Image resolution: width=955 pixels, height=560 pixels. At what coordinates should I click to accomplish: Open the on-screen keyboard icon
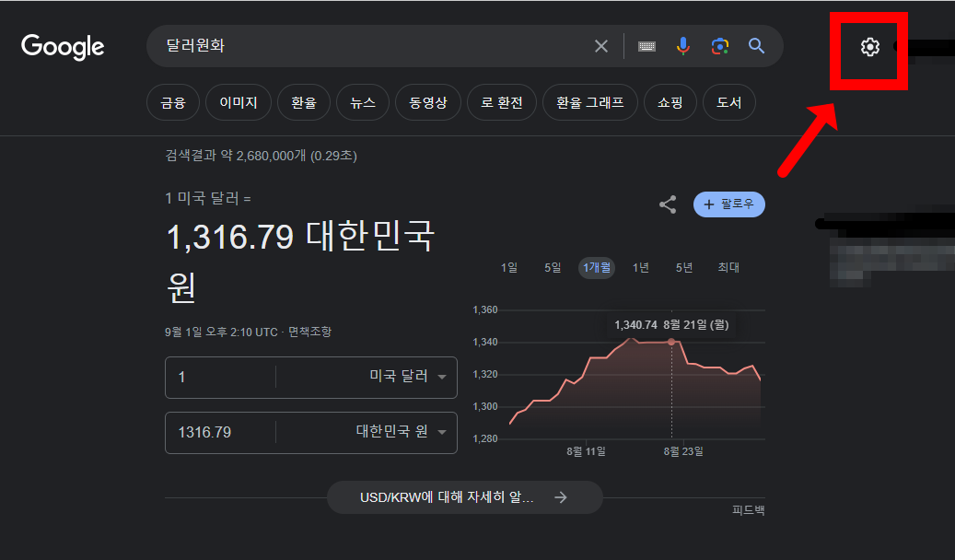646,45
